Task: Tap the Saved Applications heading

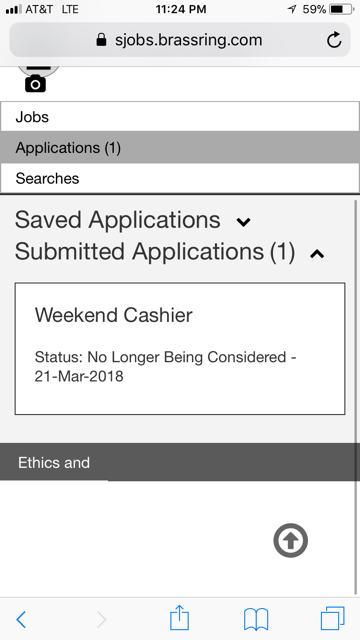Action: [x=118, y=220]
